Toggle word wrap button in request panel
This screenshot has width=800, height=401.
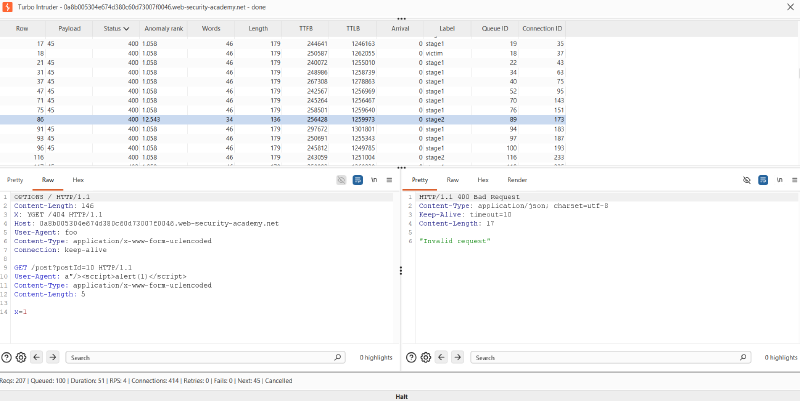click(x=358, y=180)
